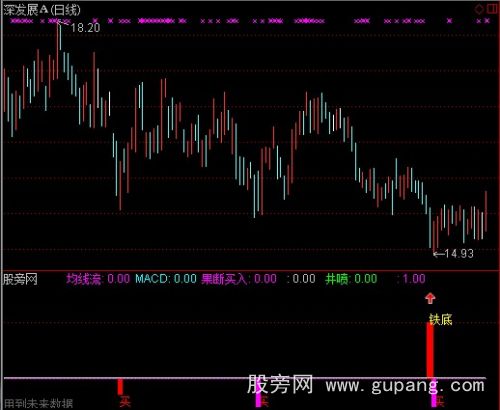Click the green 井喷: 0.00 readout
The image size is (500, 410).
[351, 279]
